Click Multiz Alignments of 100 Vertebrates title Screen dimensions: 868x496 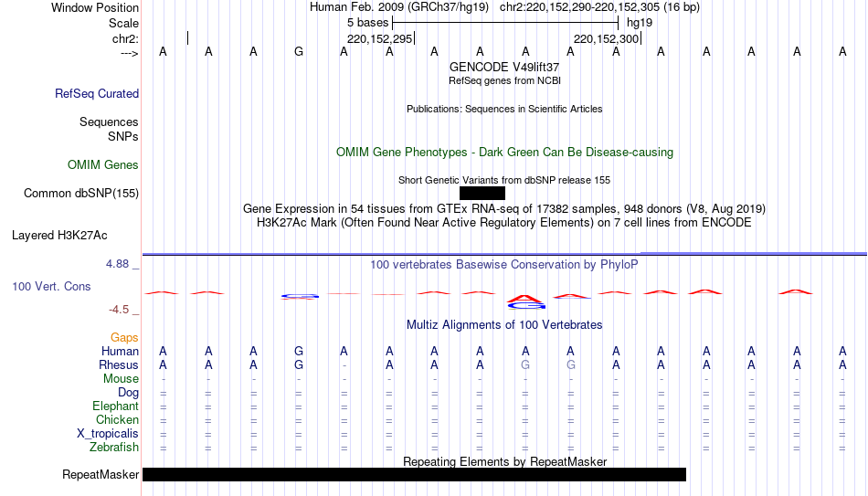504,325
